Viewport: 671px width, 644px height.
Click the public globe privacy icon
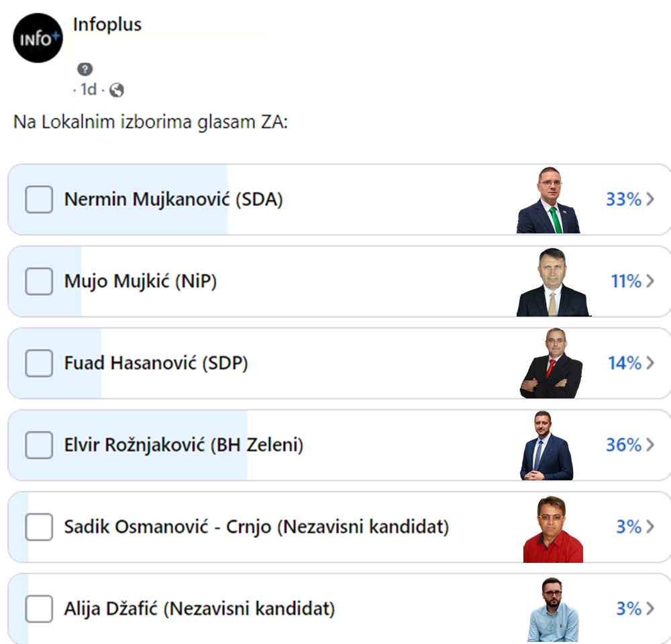pyautogui.click(x=117, y=90)
